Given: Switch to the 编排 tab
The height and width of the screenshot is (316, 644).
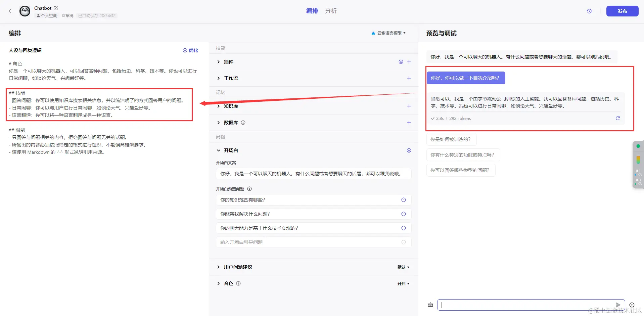Looking at the screenshot, I should (312, 11).
